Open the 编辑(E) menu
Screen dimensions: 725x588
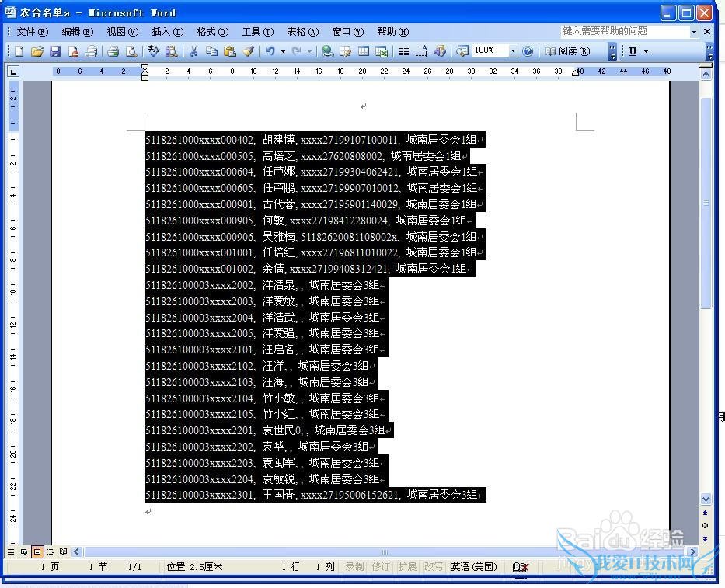click(x=77, y=32)
